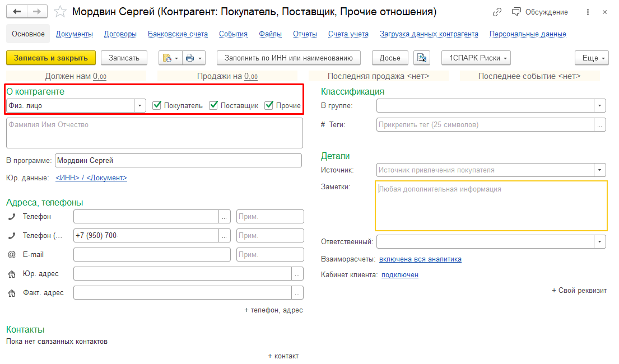Click into the E-mail input field
Screen dimensions: 619x364
(x=152, y=255)
